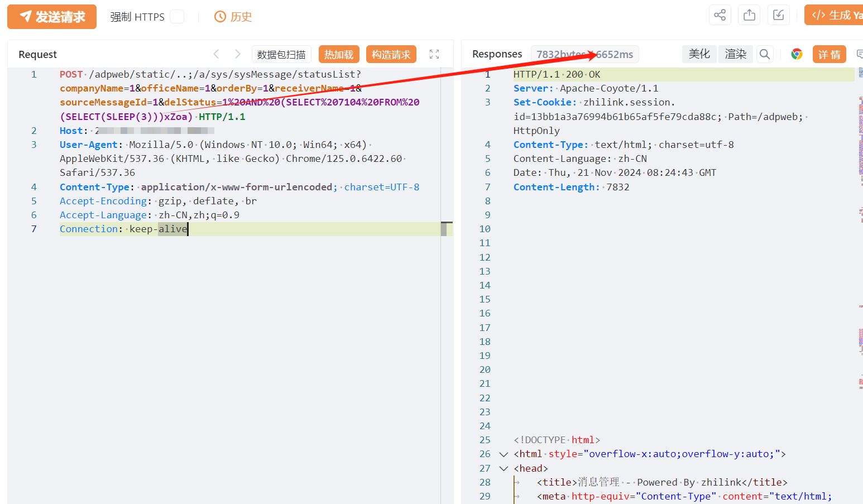Click the Content-Length: 7832 line

click(572, 187)
